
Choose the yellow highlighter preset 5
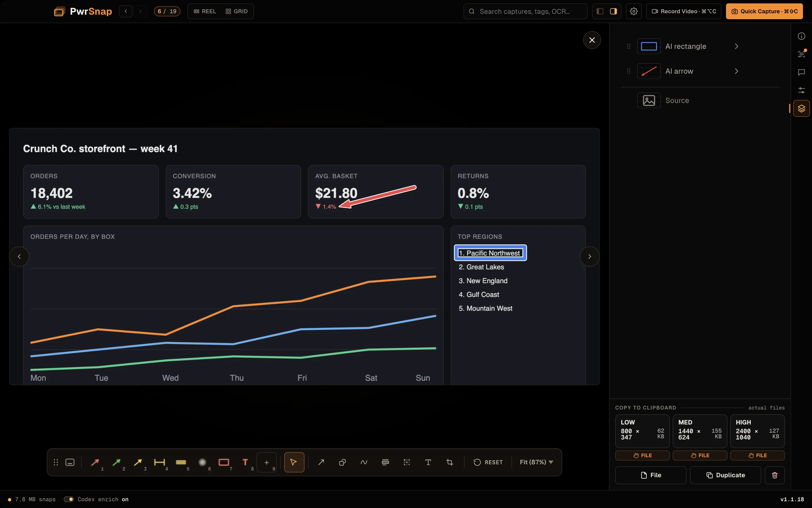181,462
